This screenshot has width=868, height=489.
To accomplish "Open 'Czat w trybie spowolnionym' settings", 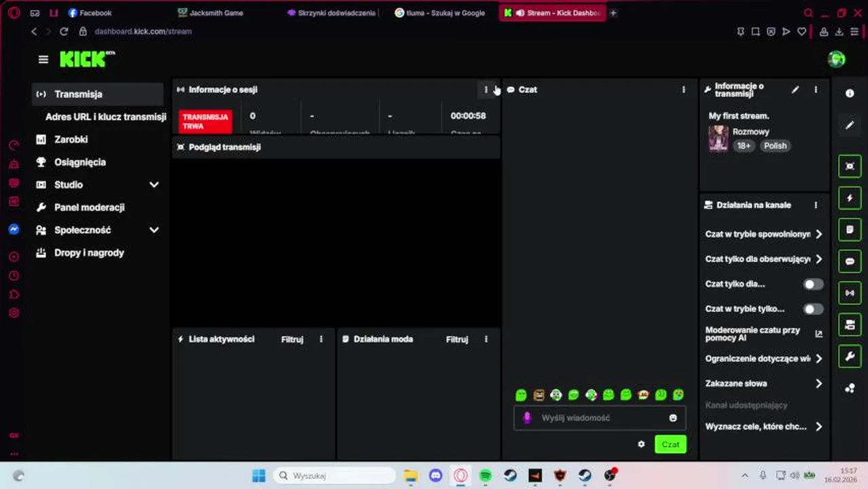I will point(764,234).
